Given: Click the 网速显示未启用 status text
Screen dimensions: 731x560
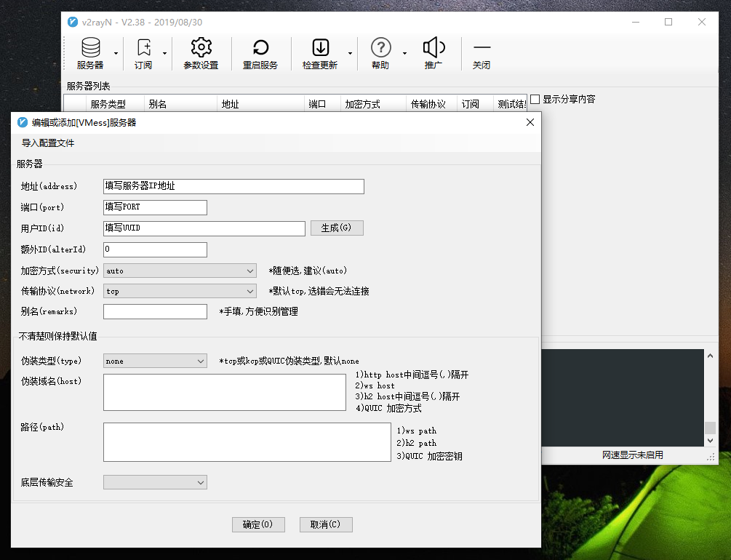Looking at the screenshot, I should pos(632,455).
